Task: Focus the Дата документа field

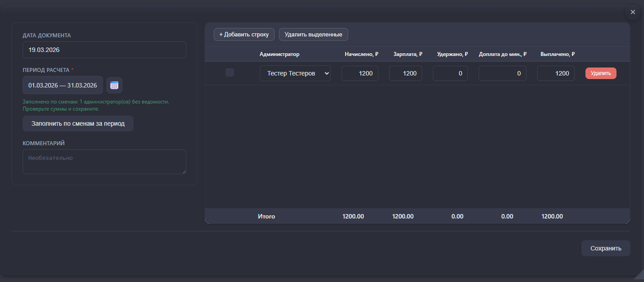Action: pos(104,50)
